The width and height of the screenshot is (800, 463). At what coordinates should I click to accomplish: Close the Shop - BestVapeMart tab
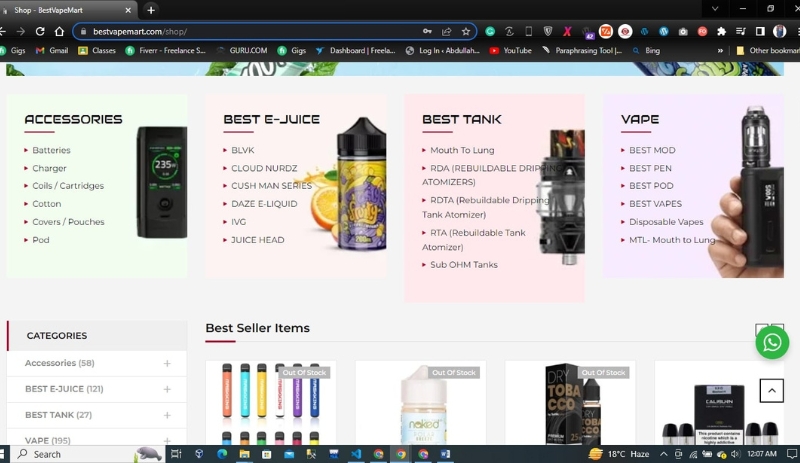(x=128, y=10)
